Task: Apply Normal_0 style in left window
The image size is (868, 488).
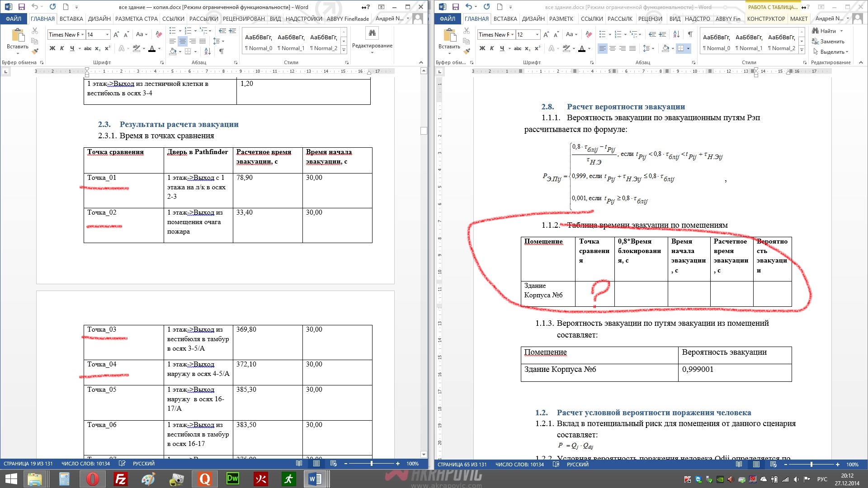Action: point(259,42)
